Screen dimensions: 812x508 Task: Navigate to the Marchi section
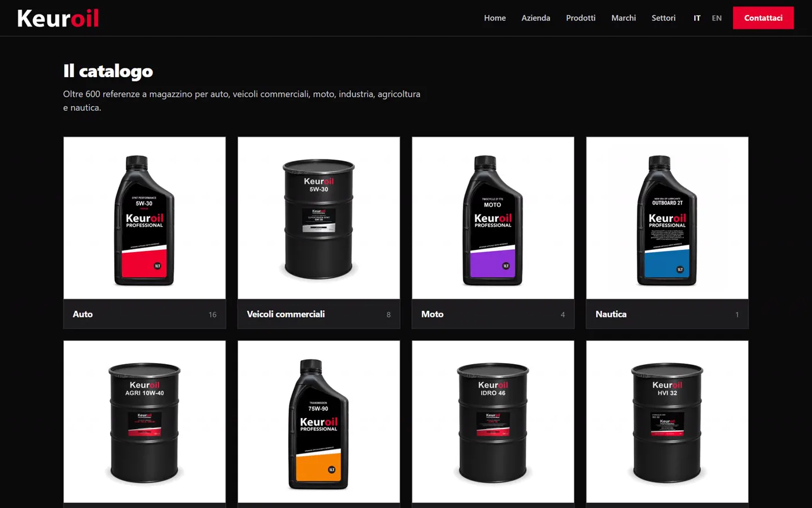click(623, 18)
